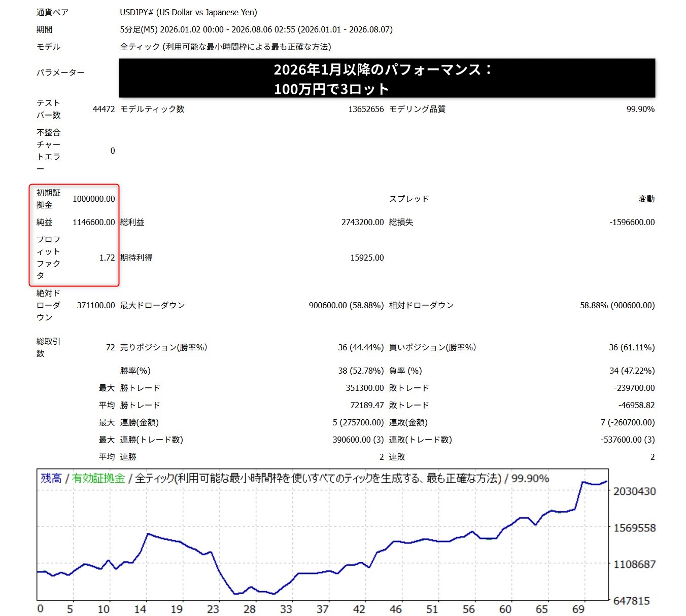Click the パラメーター row label
This screenshot has width=686, height=616.
pos(60,73)
